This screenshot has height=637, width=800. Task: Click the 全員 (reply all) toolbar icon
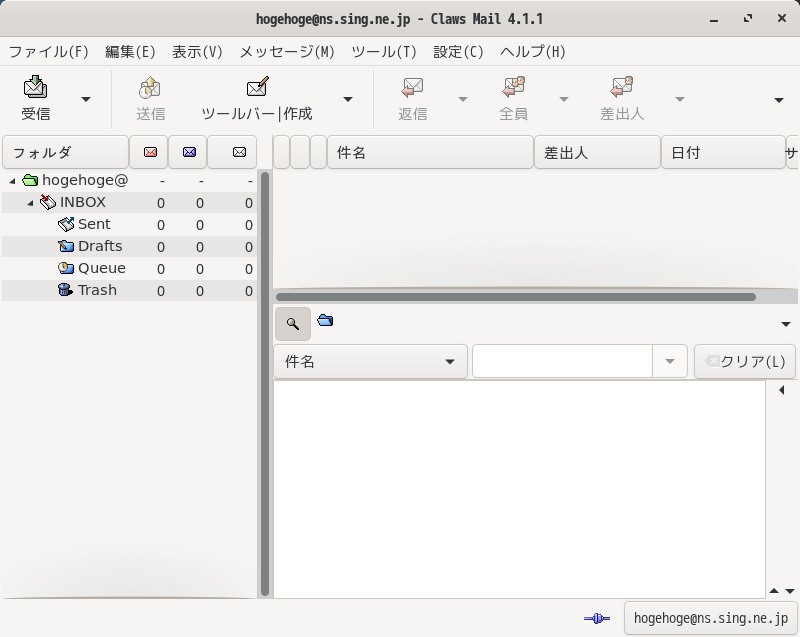[513, 87]
